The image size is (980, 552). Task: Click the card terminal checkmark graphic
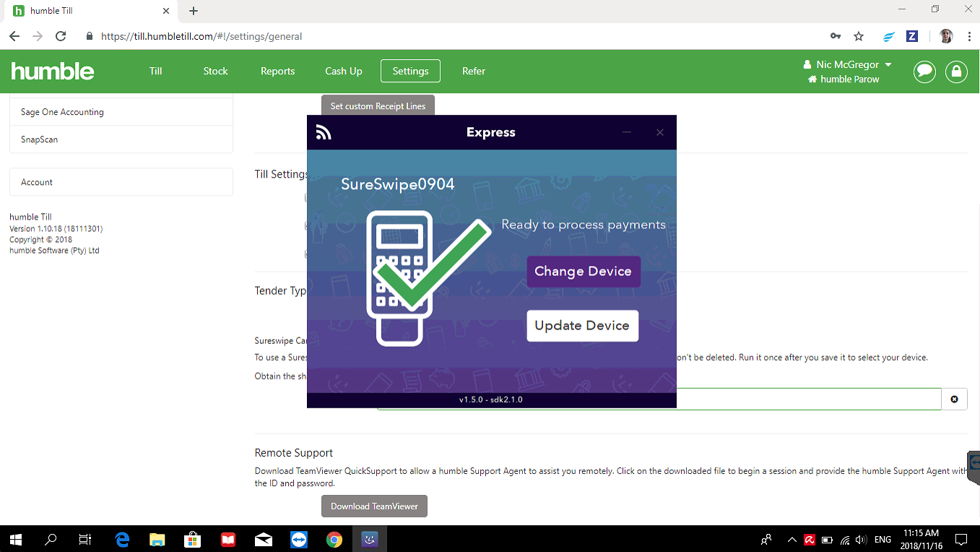tap(428, 277)
